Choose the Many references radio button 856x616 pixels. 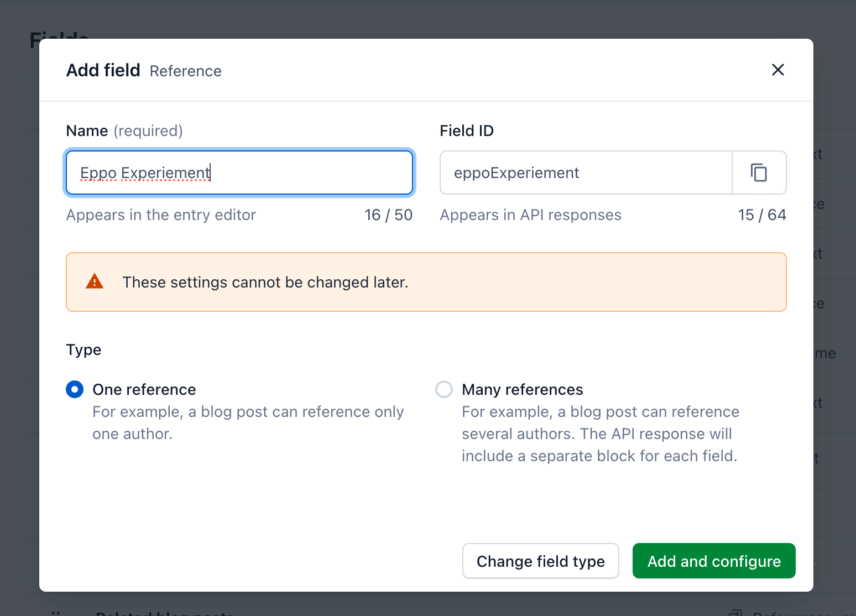[444, 389]
